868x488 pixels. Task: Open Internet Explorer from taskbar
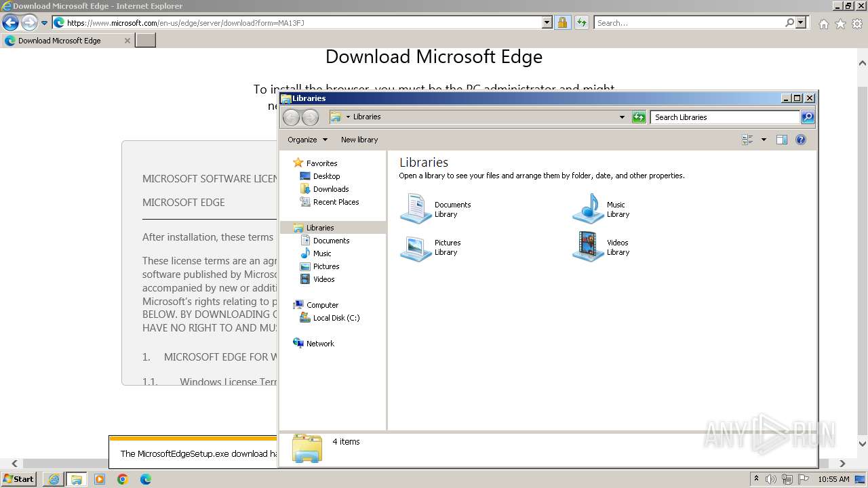coord(54,479)
